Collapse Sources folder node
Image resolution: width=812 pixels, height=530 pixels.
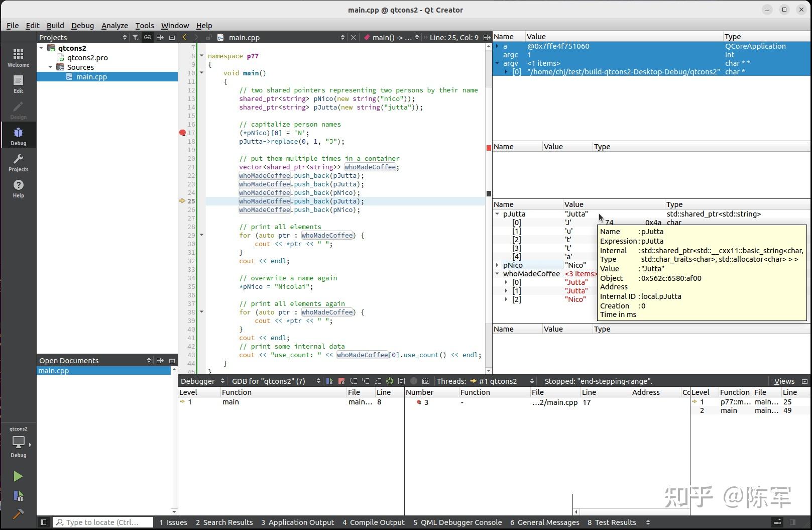(x=50, y=67)
